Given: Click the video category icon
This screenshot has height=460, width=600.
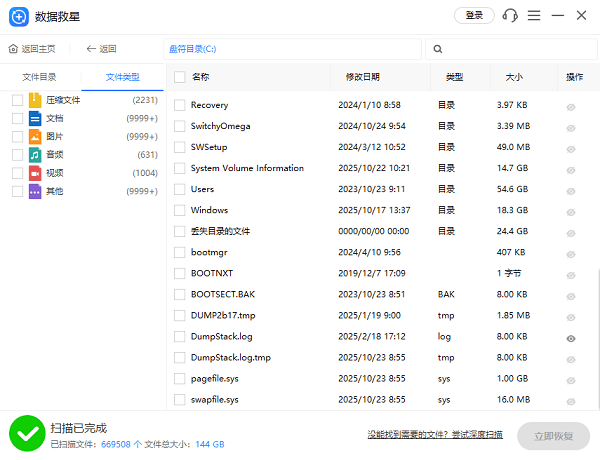Looking at the screenshot, I should point(35,172).
